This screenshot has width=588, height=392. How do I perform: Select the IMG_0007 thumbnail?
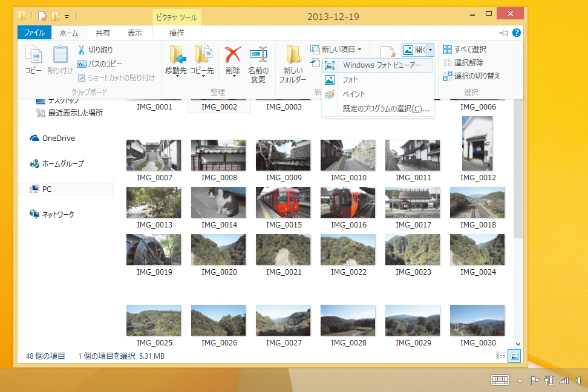154,155
